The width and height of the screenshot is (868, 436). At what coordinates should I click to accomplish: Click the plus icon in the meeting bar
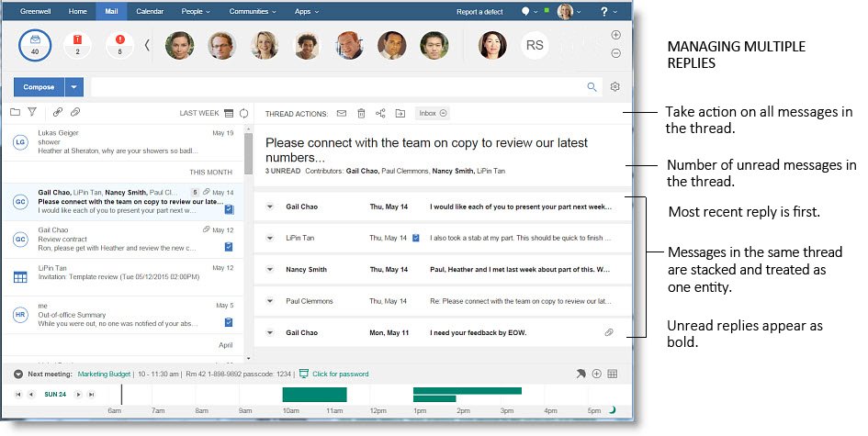point(597,374)
